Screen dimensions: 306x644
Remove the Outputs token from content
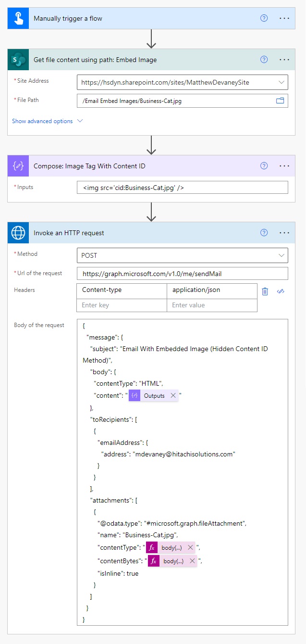click(173, 395)
